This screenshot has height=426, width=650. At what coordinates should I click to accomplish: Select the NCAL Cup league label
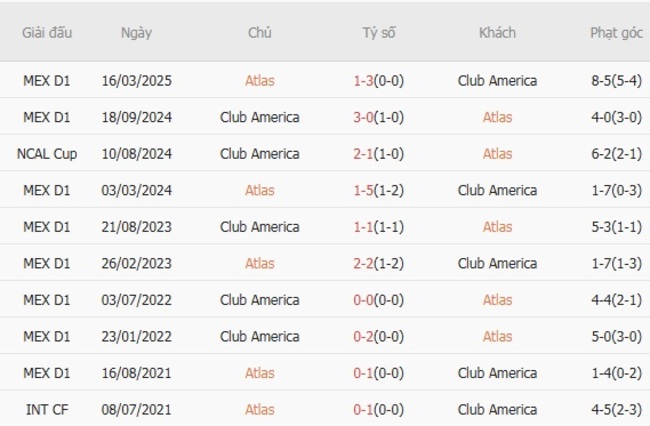click(x=46, y=154)
